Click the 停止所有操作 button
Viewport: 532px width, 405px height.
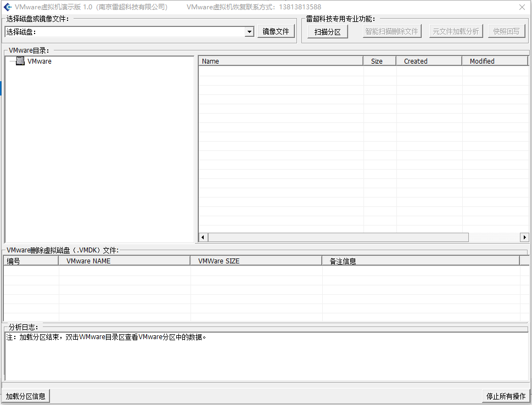point(506,396)
